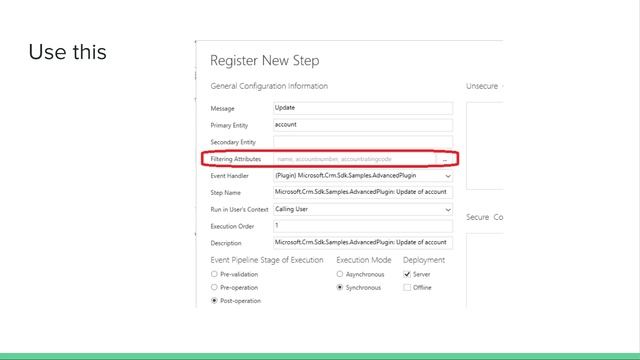Click the Use this slide title
This screenshot has height=360, width=640.
tap(68, 52)
